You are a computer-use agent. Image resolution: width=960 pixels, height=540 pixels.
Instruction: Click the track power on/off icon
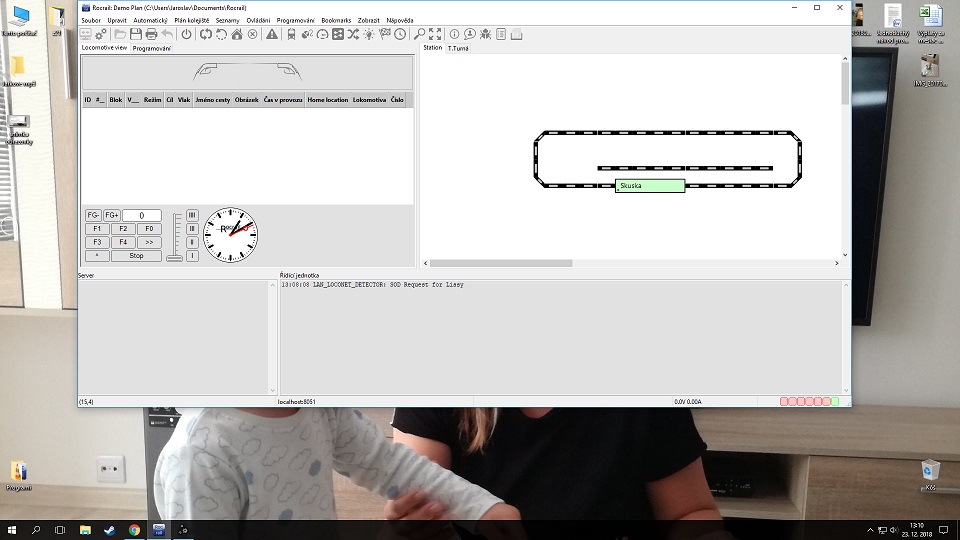pyautogui.click(x=186, y=34)
